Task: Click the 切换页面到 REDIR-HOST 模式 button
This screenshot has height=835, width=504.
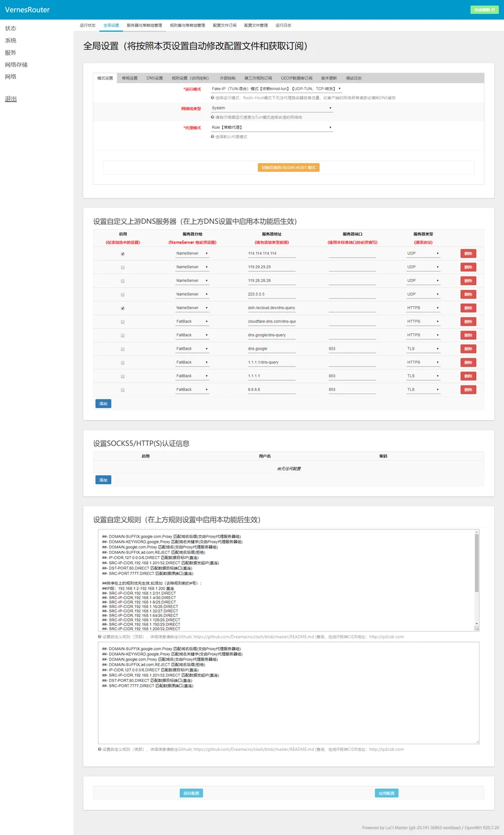Action: pos(289,168)
